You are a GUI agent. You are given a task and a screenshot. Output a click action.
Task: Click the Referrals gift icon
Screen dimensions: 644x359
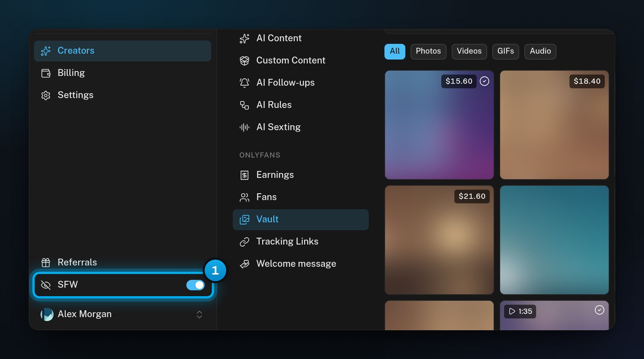(46, 263)
